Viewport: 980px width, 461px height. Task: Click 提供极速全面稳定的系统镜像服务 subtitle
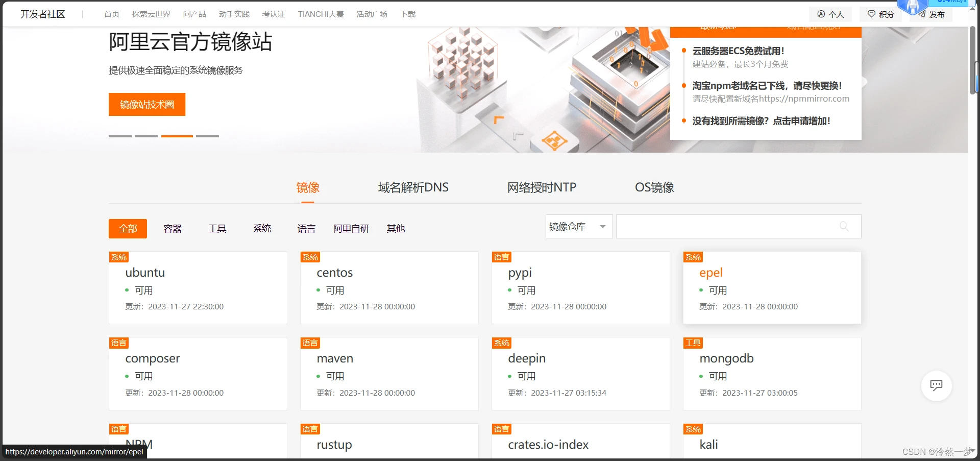click(176, 70)
